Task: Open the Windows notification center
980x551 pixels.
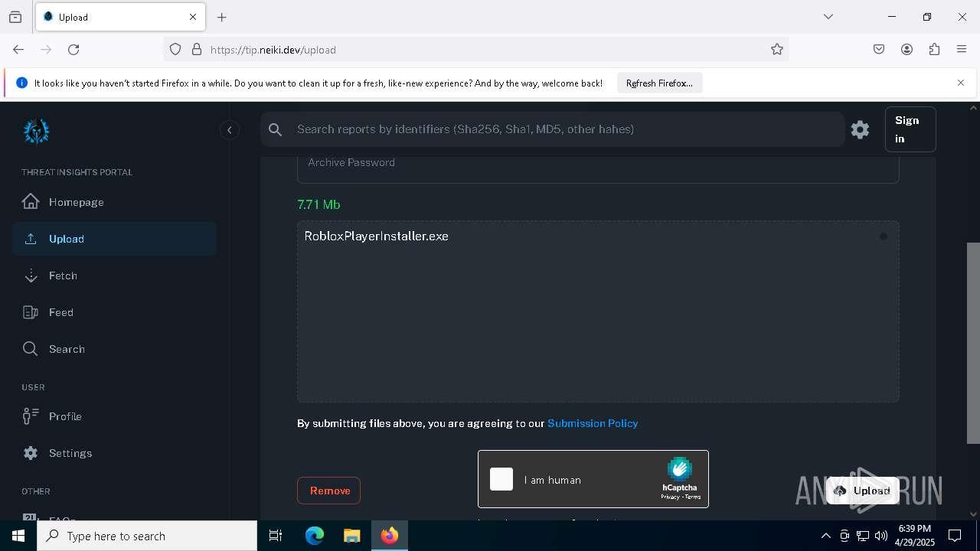Action: point(955,536)
